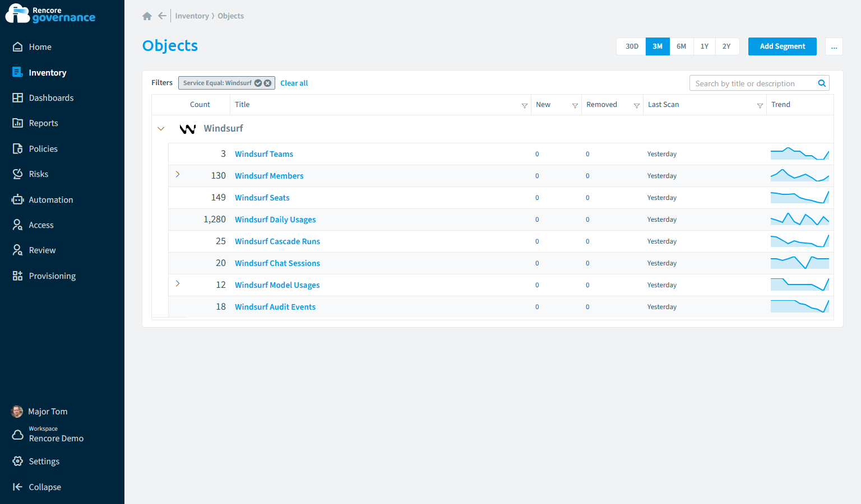Click the Windsurf Teams trend sparkline

800,153
